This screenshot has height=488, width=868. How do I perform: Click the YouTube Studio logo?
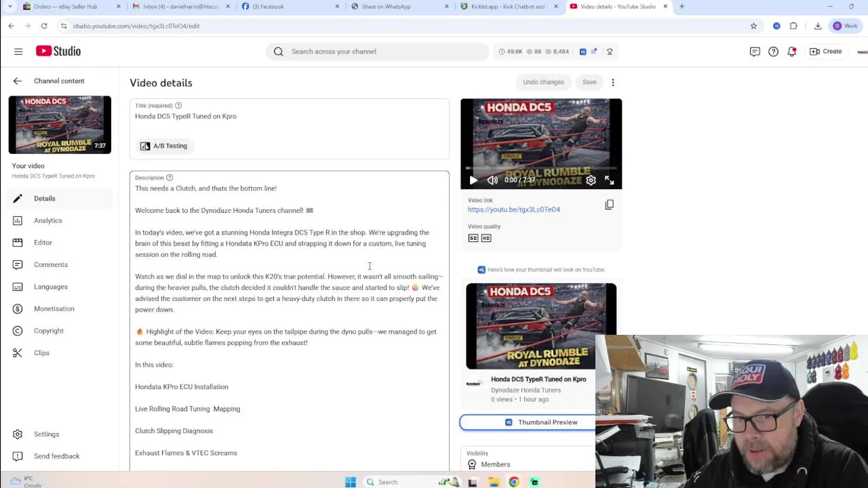pos(58,52)
